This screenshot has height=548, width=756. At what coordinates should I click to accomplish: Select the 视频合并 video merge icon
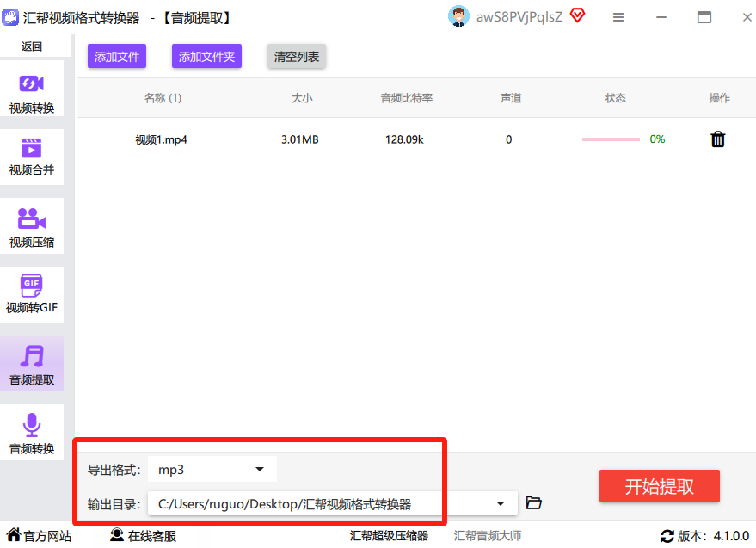pyautogui.click(x=31, y=148)
